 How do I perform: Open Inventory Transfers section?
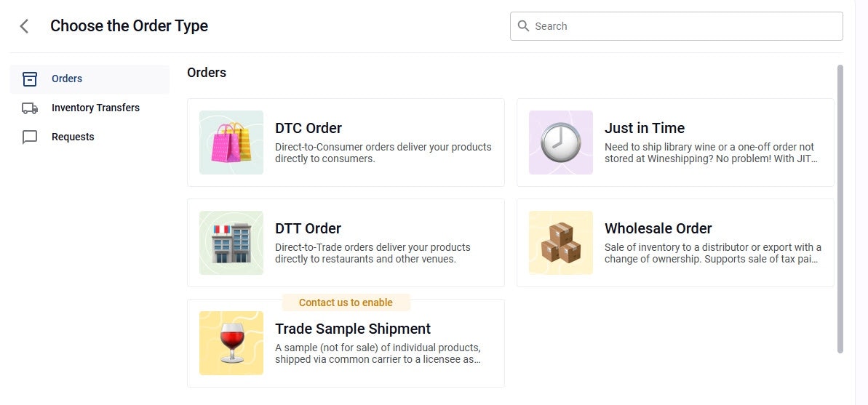(x=95, y=108)
